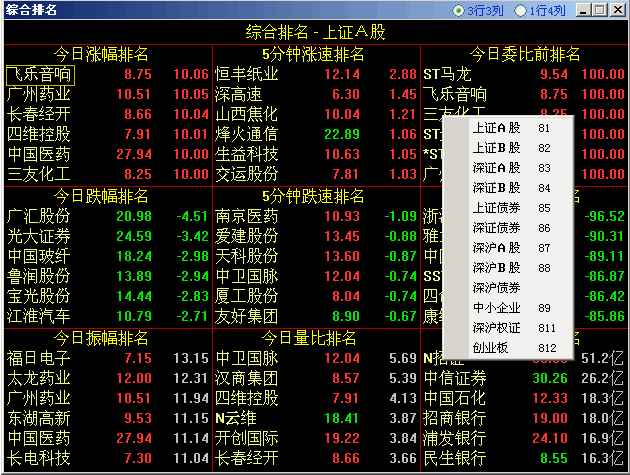
Task: Select 长电科技 stock row
Action: pyautogui.click(x=108, y=458)
